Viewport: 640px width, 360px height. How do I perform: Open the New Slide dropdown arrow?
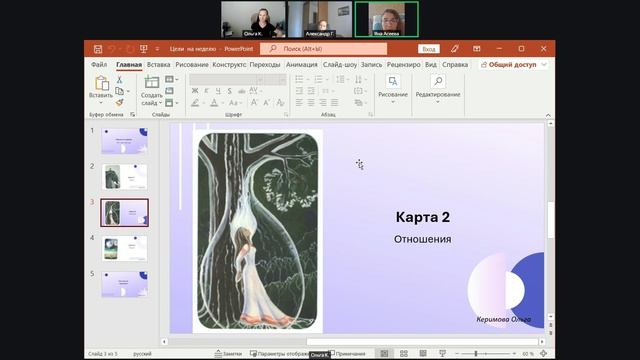(x=160, y=103)
